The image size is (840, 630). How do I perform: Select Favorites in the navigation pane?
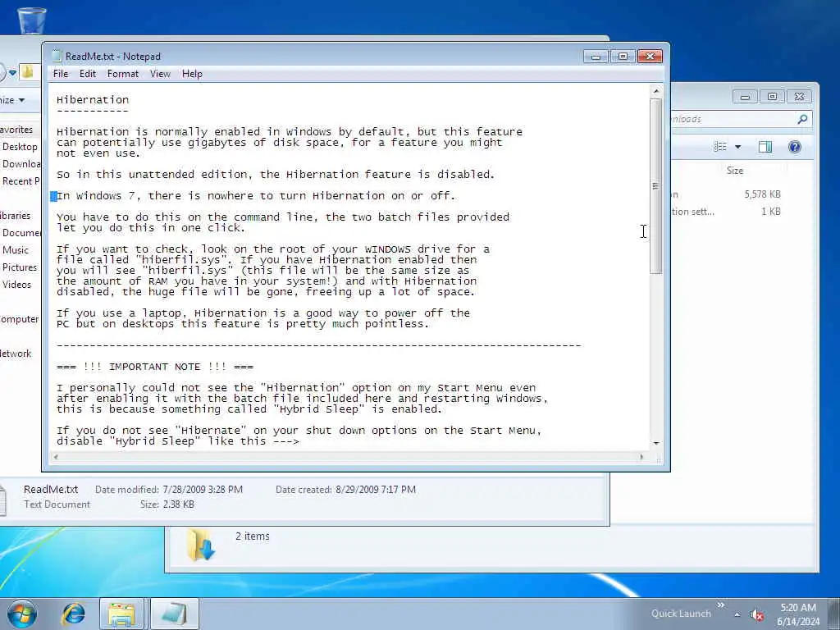pyautogui.click(x=16, y=130)
